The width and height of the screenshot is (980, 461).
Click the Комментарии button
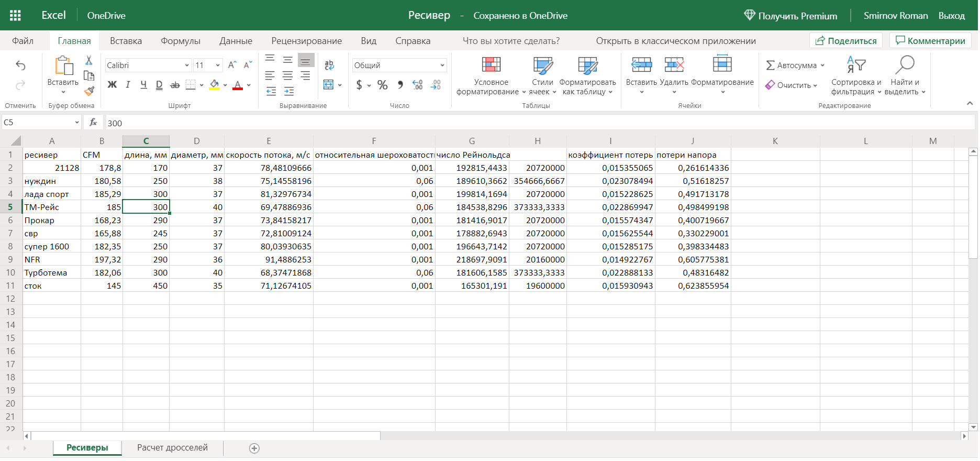point(930,41)
